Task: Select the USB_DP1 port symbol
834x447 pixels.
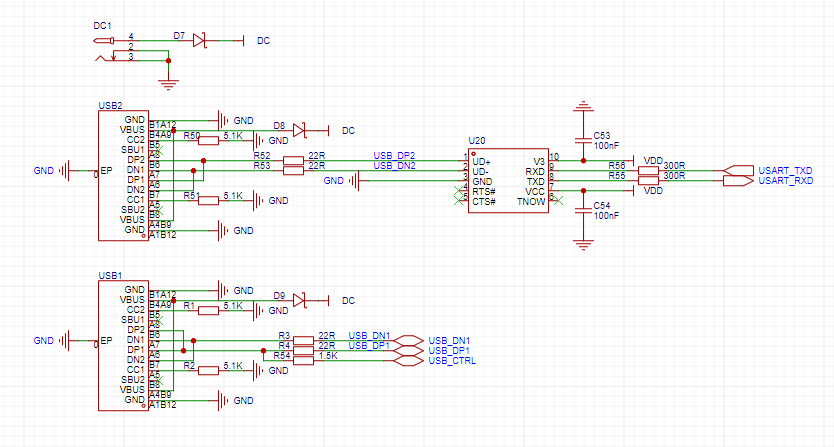Action: [408, 350]
